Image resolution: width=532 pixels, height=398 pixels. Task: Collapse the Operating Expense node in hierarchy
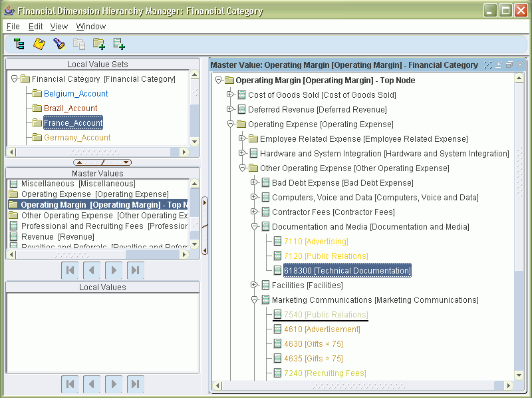pos(230,124)
